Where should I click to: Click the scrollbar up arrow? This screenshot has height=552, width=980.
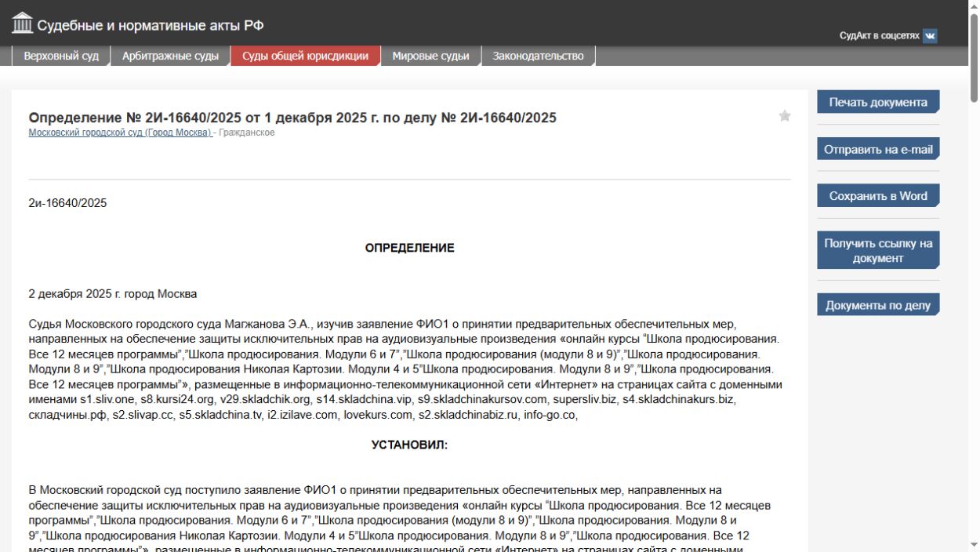(974, 5)
